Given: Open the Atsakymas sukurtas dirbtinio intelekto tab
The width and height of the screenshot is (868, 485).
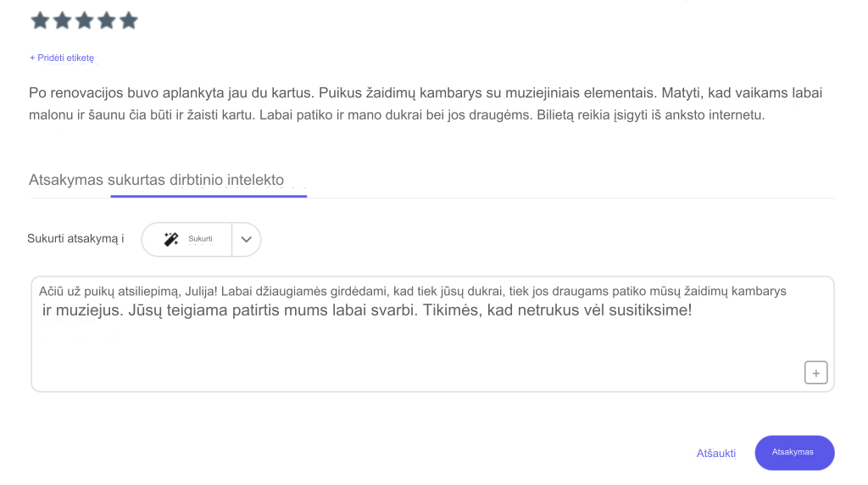Looking at the screenshot, I should (x=156, y=180).
